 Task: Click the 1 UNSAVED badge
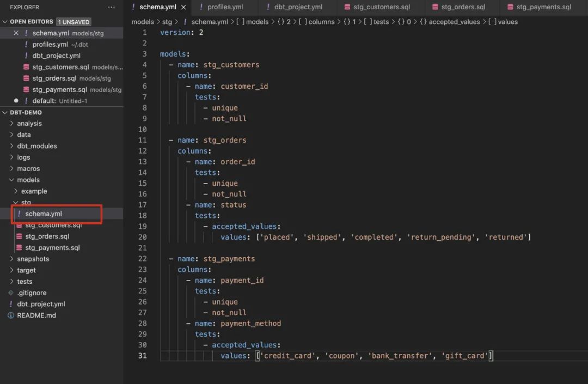tap(73, 22)
